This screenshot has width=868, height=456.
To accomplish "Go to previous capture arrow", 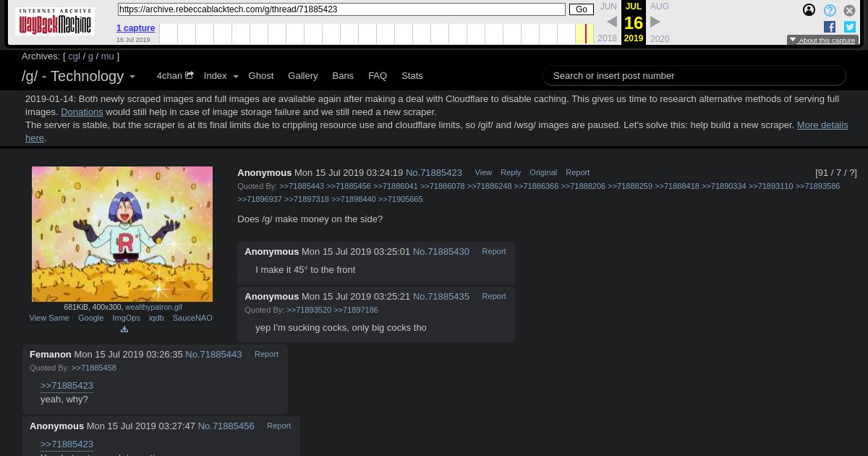I will (x=612, y=22).
